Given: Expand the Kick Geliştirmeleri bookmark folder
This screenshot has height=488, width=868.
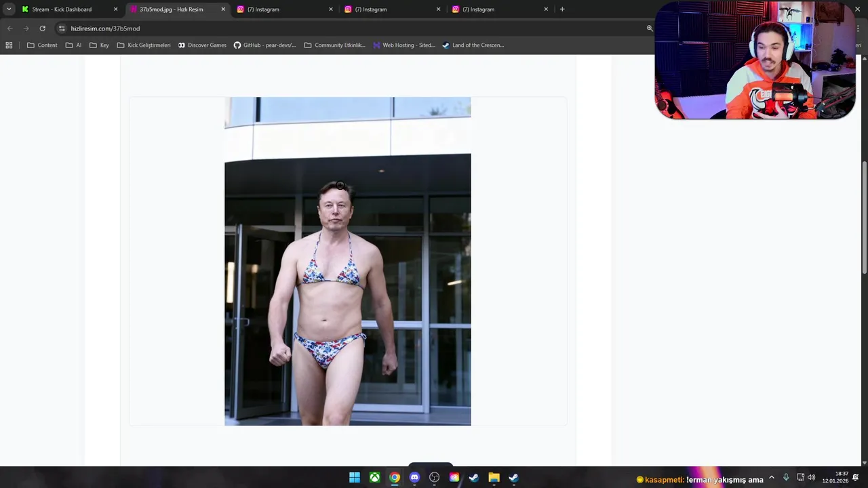Looking at the screenshot, I should tap(144, 45).
